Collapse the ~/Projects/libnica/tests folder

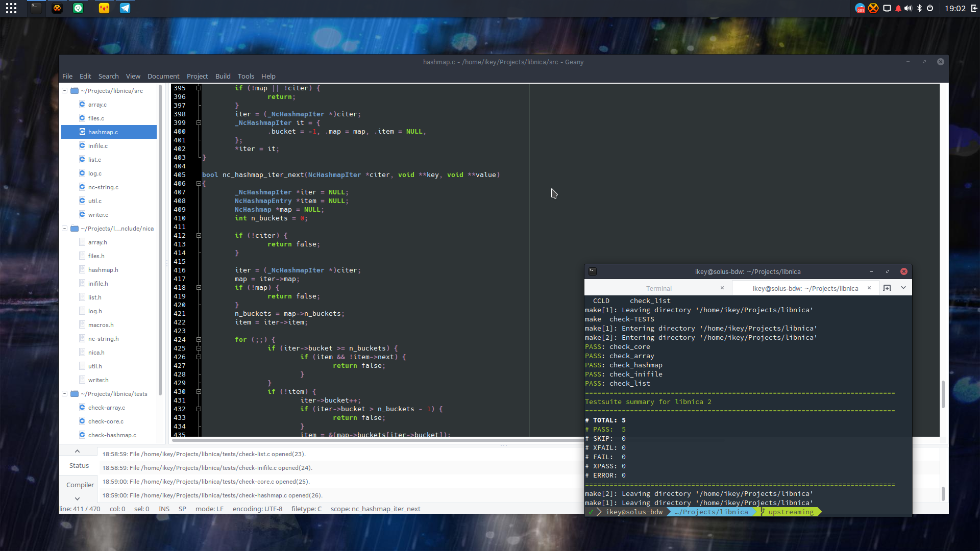(x=65, y=394)
